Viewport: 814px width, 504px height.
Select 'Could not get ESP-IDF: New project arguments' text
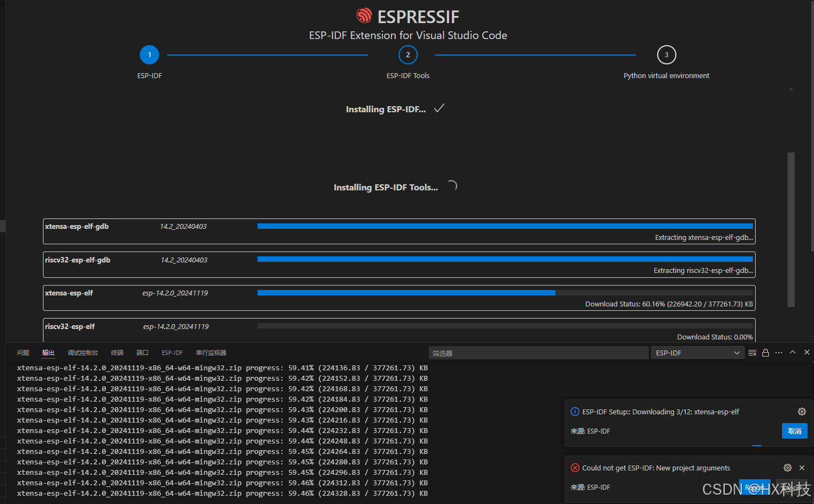tap(656, 468)
